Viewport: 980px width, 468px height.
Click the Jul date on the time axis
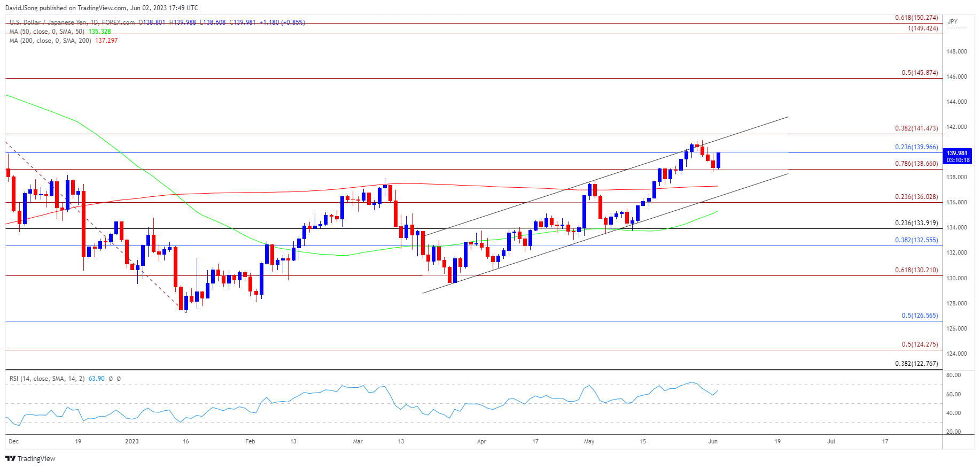tap(831, 441)
